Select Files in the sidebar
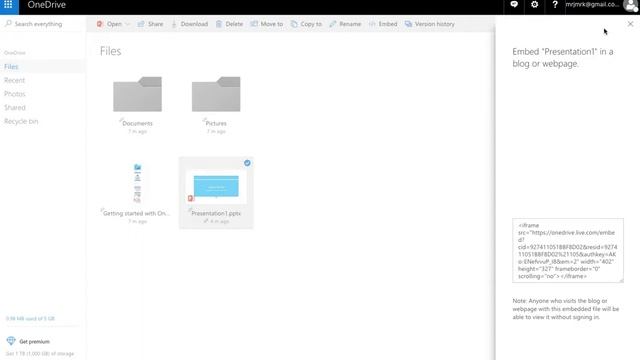This screenshot has height=360, width=640. 42,67
